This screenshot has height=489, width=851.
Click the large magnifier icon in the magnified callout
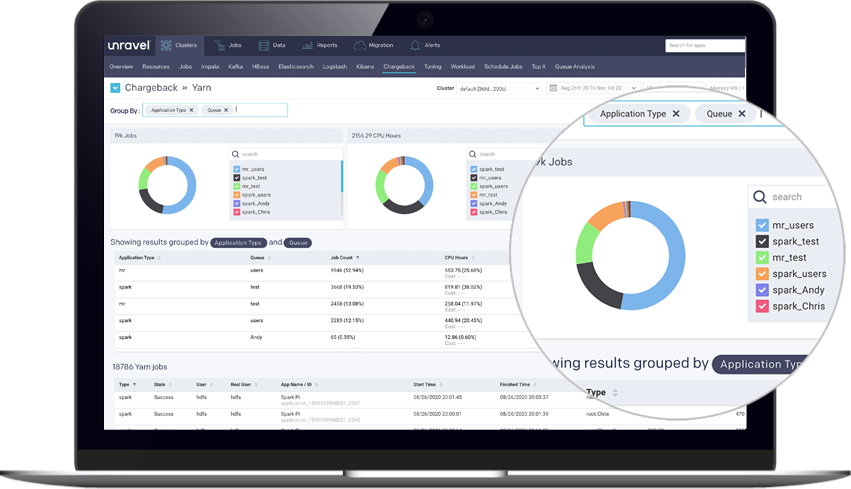coord(760,196)
